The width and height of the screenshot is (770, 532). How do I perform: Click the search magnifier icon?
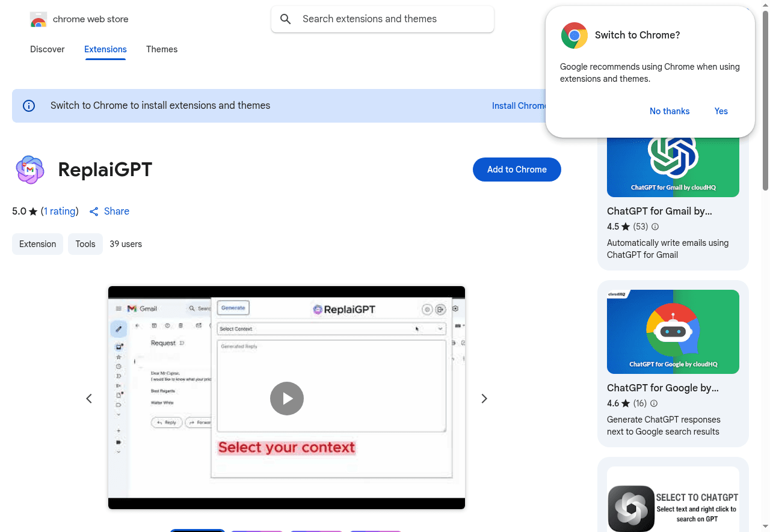(286, 19)
